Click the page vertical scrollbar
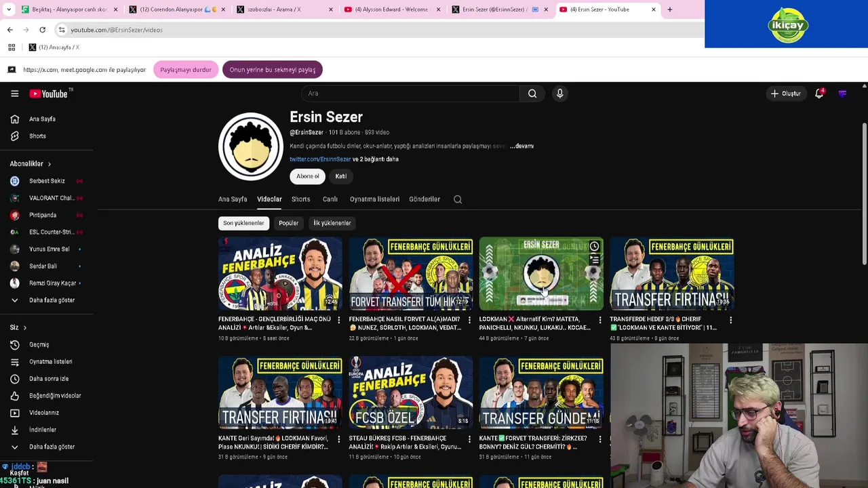868x488 pixels. pyautogui.click(x=864, y=195)
